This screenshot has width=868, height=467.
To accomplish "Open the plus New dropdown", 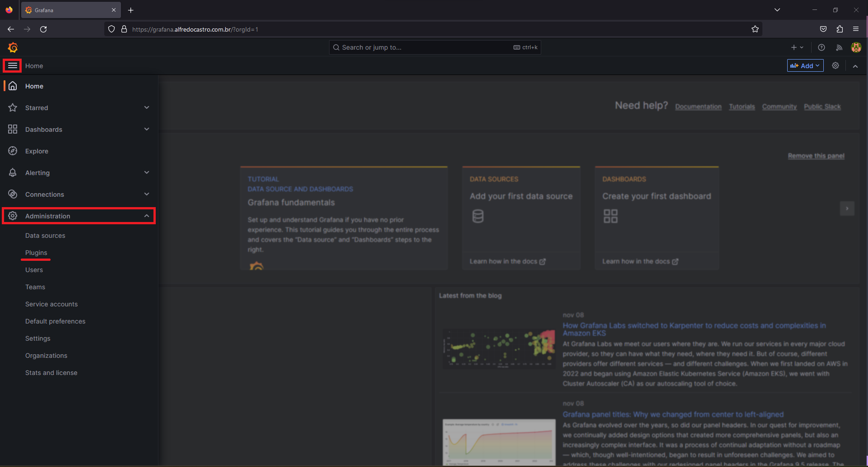I will click(x=797, y=47).
